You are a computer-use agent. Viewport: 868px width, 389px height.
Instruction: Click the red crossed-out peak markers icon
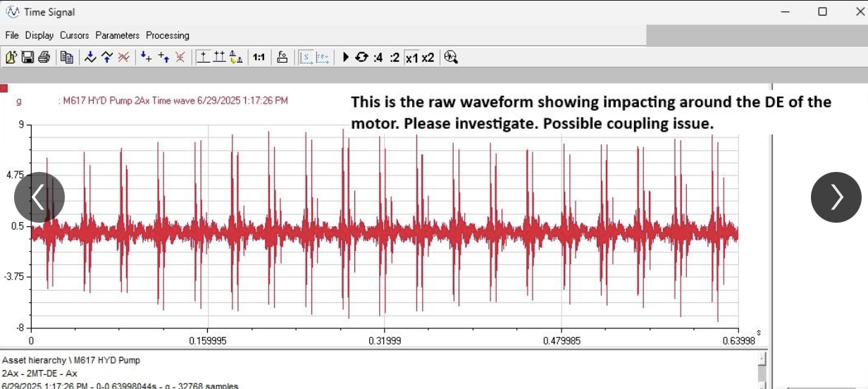(x=123, y=57)
